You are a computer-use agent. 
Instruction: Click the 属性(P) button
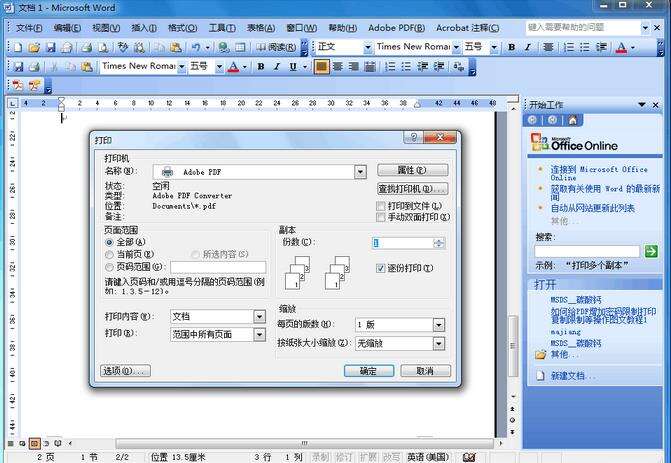pos(413,170)
